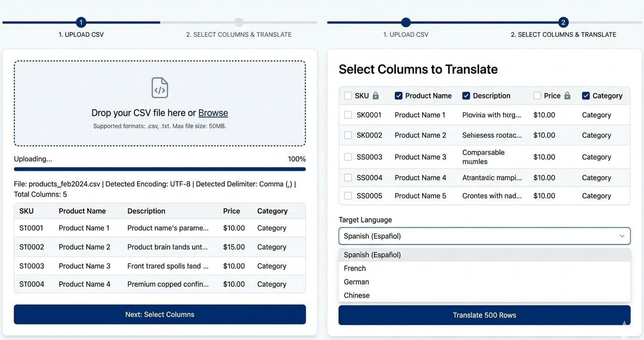Click the 100% upload progress bar
The width and height of the screenshot is (644, 340).
159,169
